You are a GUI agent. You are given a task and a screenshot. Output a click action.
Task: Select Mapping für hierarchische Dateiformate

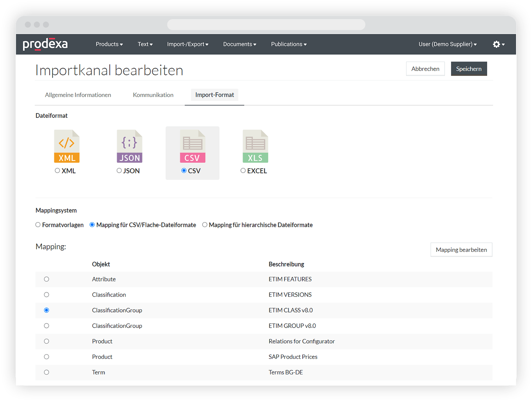click(205, 225)
